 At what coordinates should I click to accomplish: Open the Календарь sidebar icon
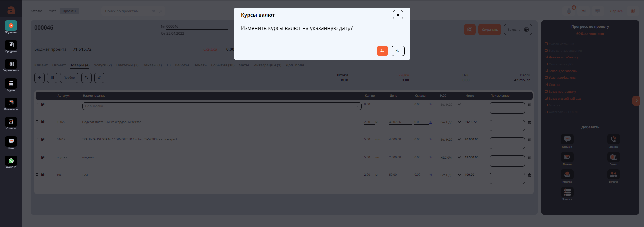point(11,103)
